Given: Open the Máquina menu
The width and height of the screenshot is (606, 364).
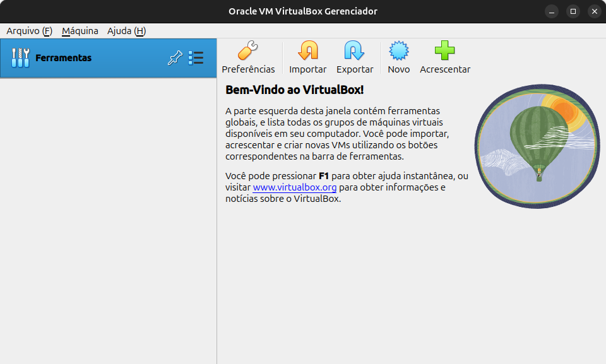Looking at the screenshot, I should pyautogui.click(x=80, y=31).
